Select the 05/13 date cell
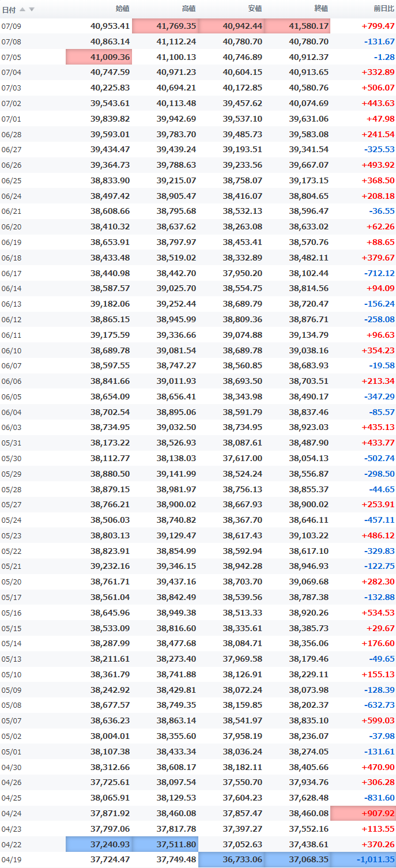Viewport: 396px width, 868px height. 12,659
